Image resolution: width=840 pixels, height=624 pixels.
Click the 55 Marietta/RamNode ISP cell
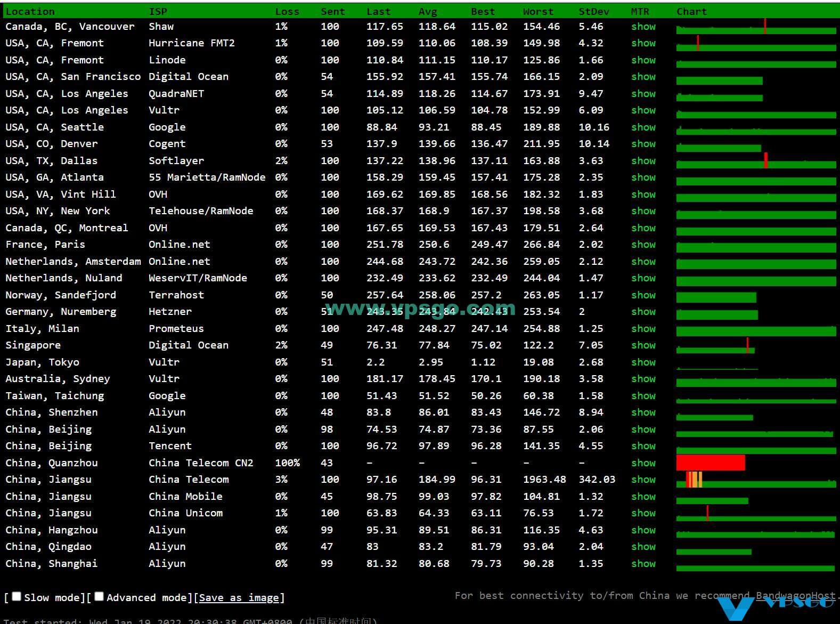coord(207,177)
